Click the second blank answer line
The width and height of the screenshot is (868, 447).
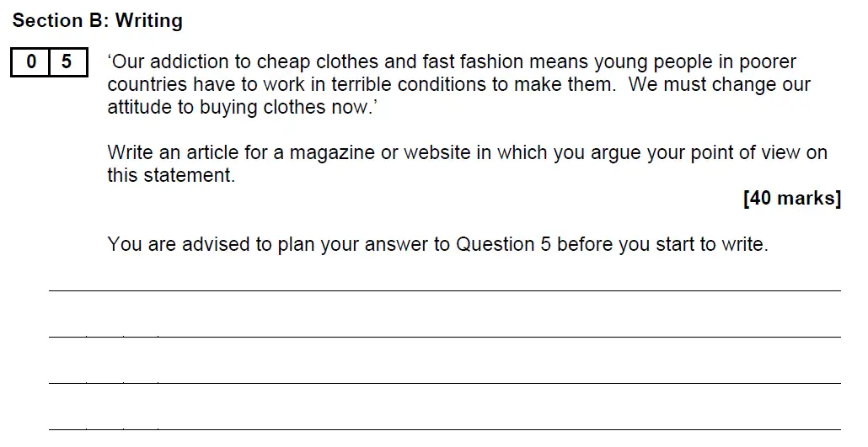click(445, 337)
